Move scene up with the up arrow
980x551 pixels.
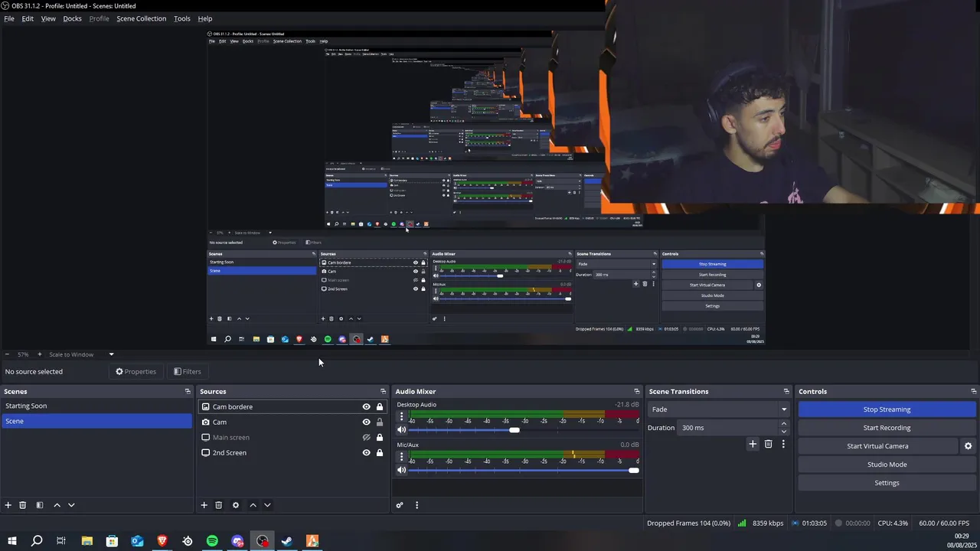57,505
